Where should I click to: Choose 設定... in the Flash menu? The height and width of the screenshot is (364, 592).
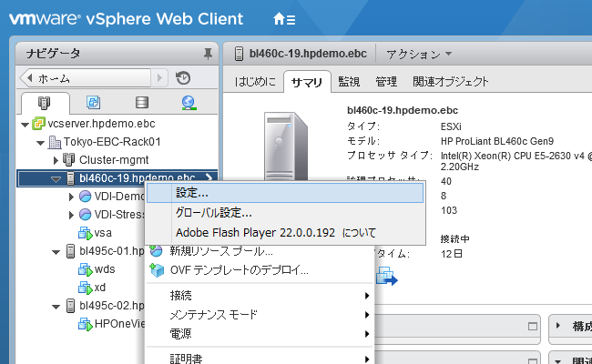[285, 193]
